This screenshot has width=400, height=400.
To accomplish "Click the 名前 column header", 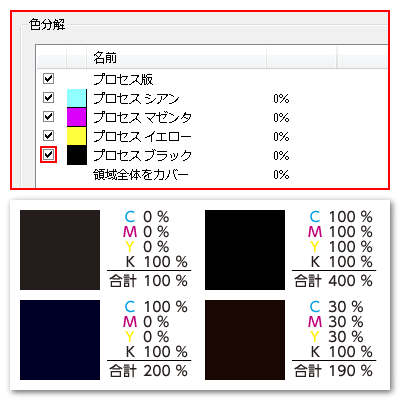I will [x=176, y=58].
